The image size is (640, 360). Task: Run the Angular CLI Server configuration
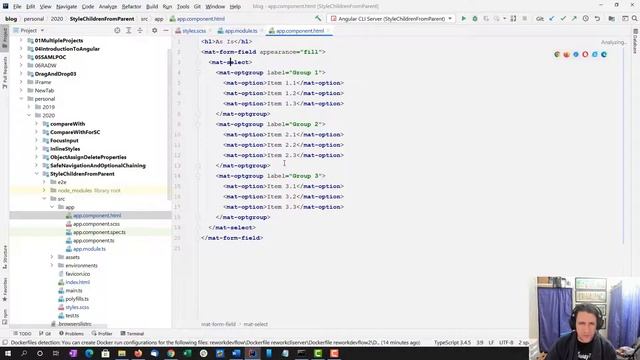[463, 19]
